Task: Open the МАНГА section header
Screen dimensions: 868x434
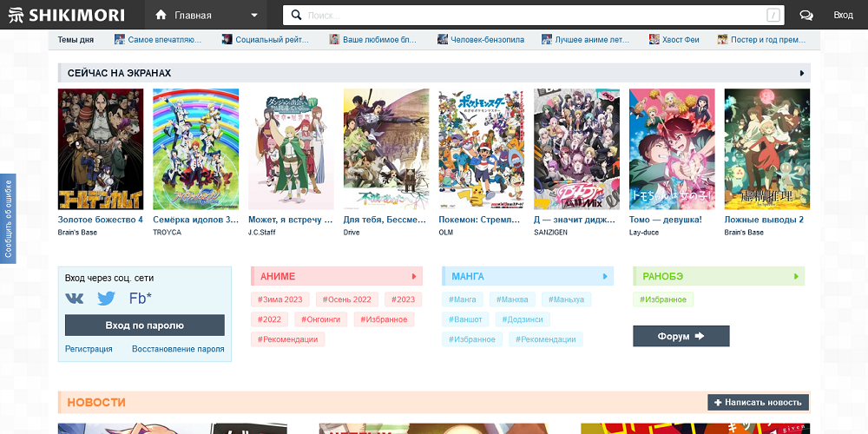Action: (528, 276)
